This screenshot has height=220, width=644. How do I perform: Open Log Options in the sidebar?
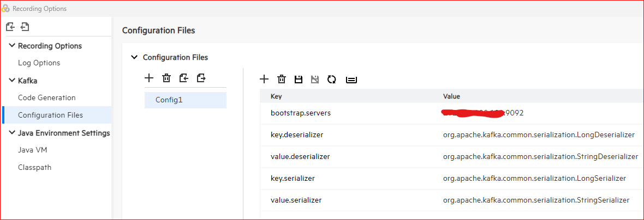[x=39, y=63]
